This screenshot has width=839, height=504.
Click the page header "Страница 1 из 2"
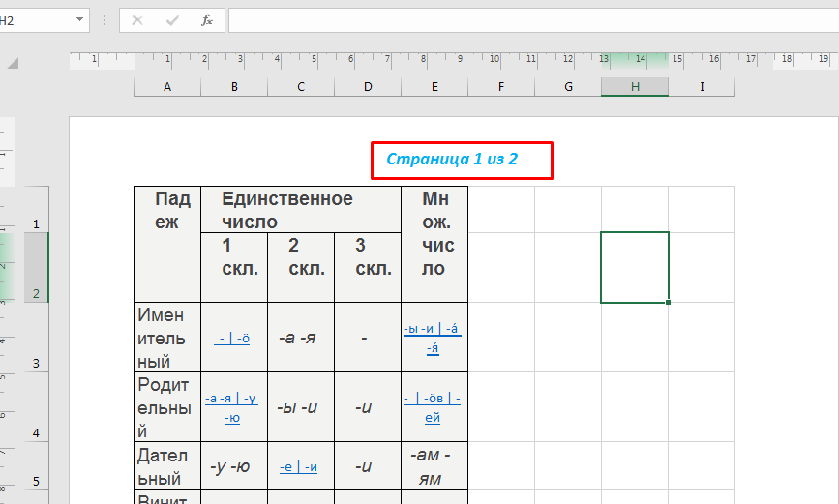[x=461, y=160]
